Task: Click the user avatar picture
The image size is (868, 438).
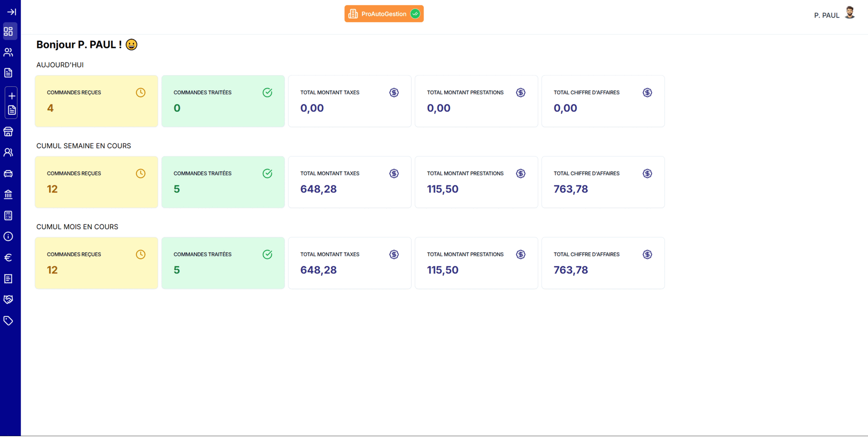Action: coord(849,13)
